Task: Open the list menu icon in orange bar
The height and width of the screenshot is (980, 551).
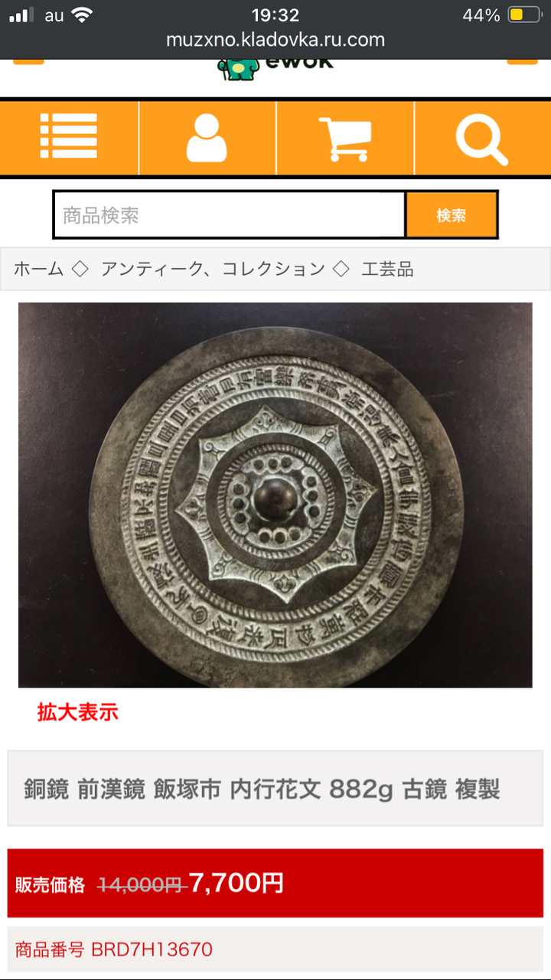Action: 69,137
